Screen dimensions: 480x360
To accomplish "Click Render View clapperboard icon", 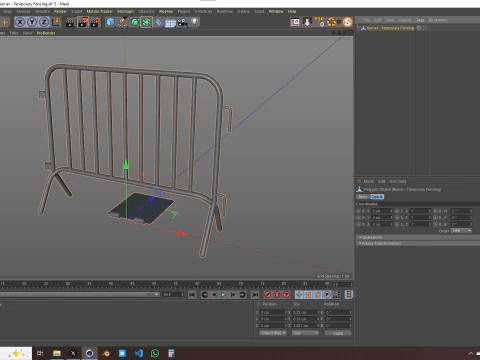I will point(70,22).
